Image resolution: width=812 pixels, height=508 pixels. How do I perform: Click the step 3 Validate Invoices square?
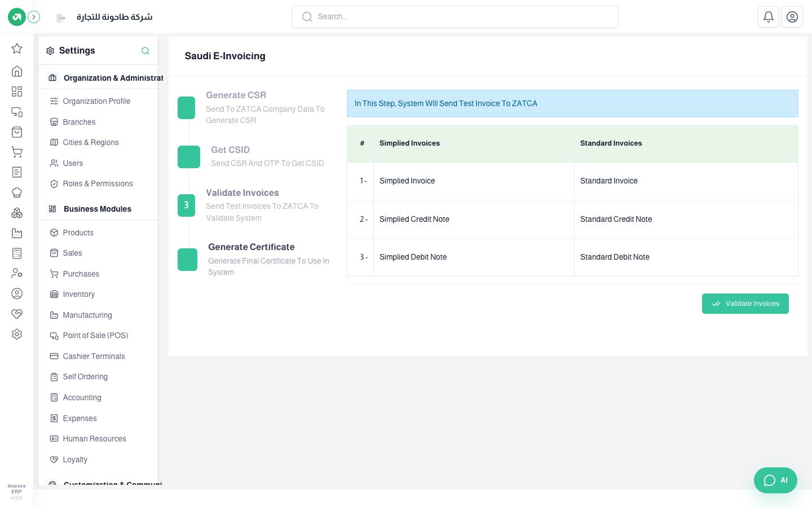[x=186, y=205]
